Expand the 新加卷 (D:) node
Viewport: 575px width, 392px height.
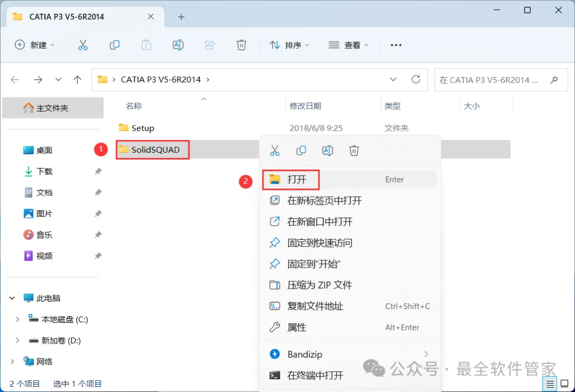click(17, 341)
